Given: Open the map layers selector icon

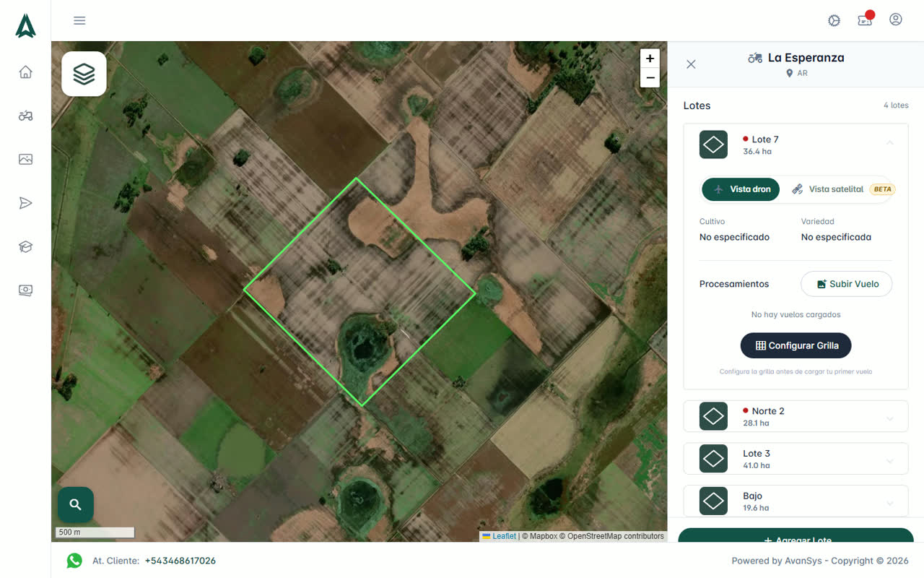Looking at the screenshot, I should pyautogui.click(x=84, y=74).
